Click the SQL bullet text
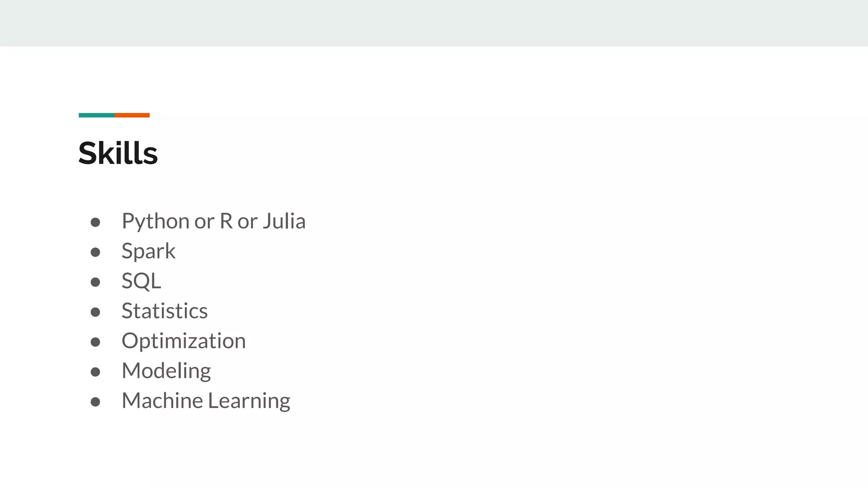Image resolution: width=868 pixels, height=488 pixels. point(141,281)
